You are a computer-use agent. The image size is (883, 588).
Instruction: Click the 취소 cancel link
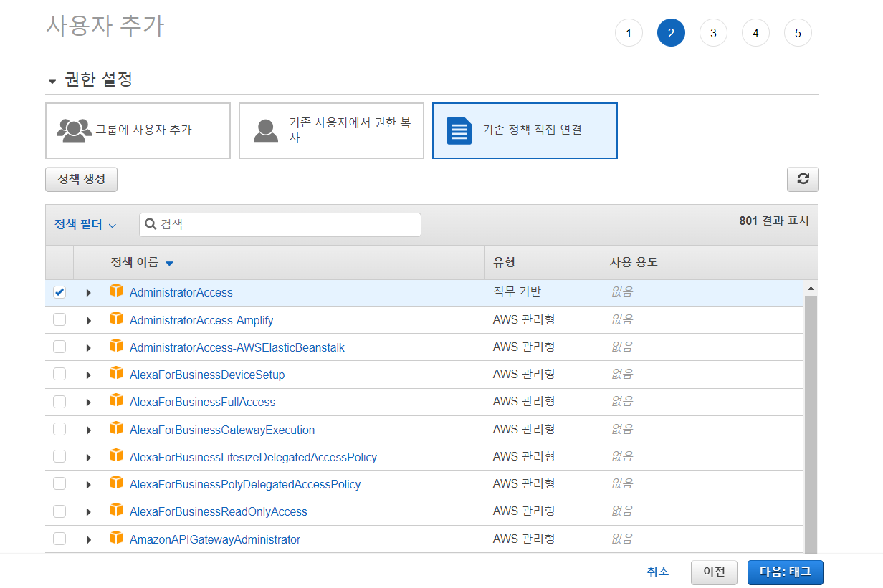[658, 572]
